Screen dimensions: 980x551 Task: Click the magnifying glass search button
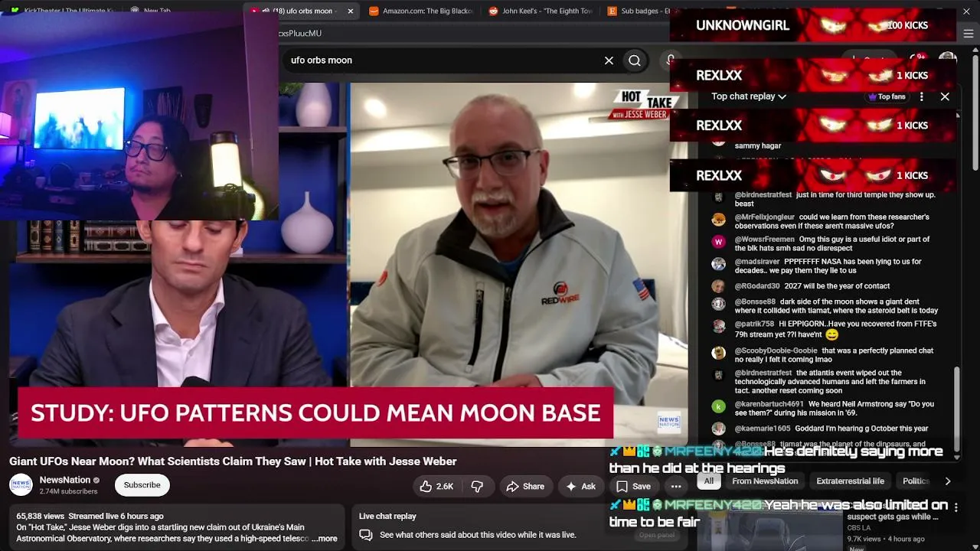[x=635, y=60]
